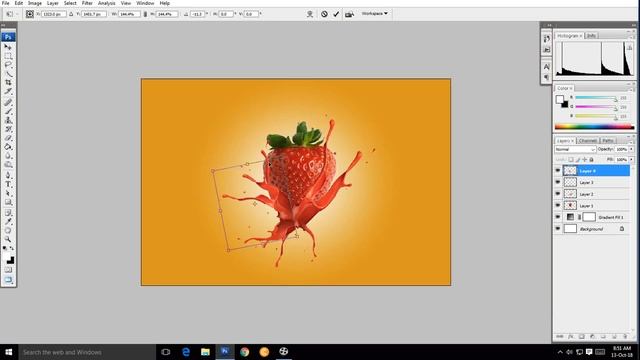Expand the docked panel icons strip
The height and width of the screenshot is (360, 640).
pos(549,25)
